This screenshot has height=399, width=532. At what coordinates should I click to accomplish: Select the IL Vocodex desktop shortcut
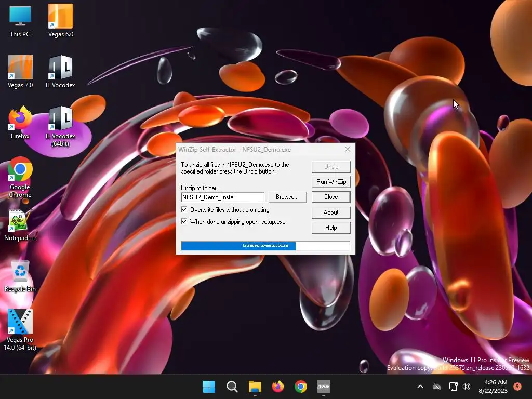pyautogui.click(x=60, y=72)
